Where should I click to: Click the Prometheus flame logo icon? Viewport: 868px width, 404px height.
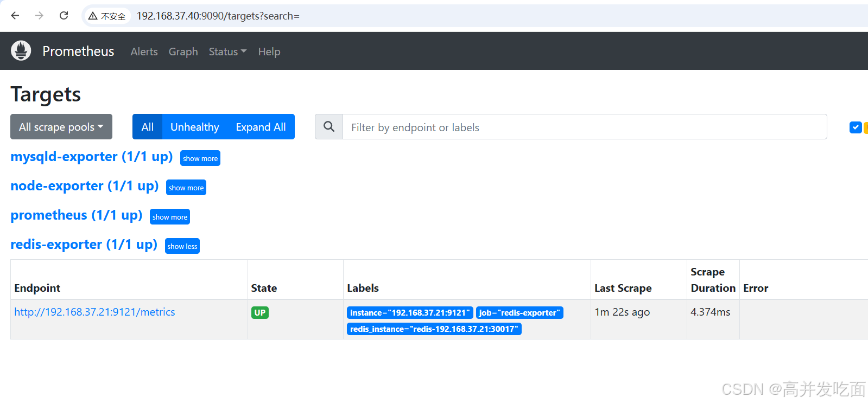21,50
